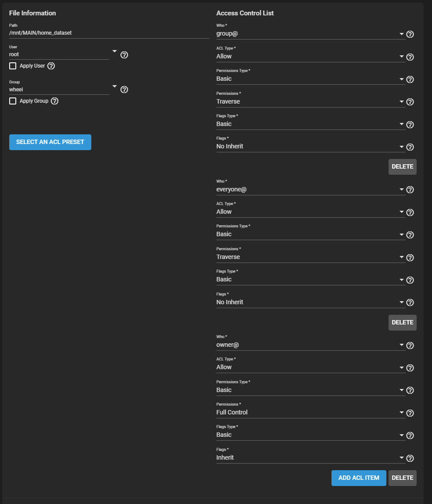Image resolution: width=432 pixels, height=504 pixels.
Task: Open help icon next to User field
Action: pyautogui.click(x=124, y=55)
